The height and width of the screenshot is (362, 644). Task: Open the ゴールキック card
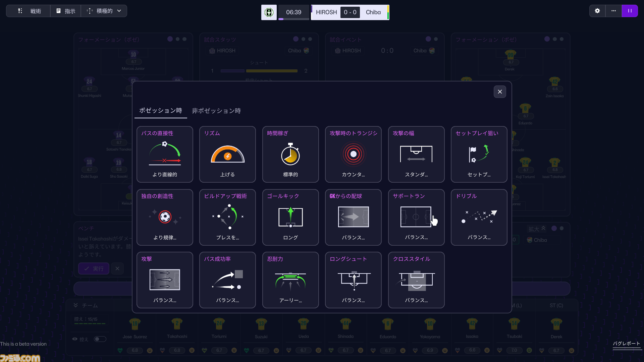tap(290, 217)
